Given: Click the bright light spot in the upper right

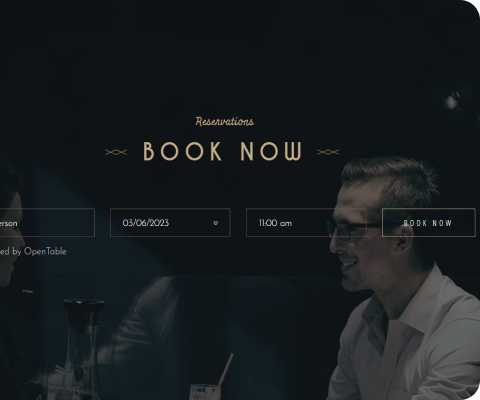Looking at the screenshot, I should tap(453, 101).
